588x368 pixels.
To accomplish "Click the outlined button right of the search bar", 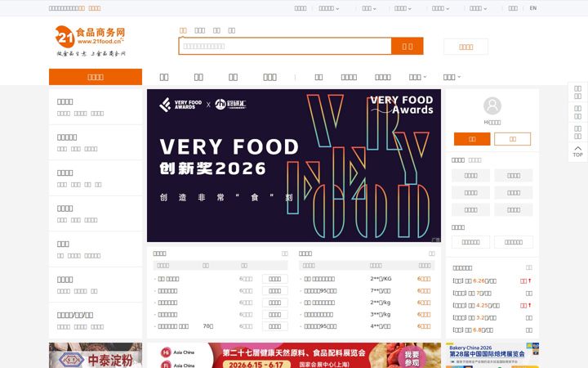I will coord(465,47).
